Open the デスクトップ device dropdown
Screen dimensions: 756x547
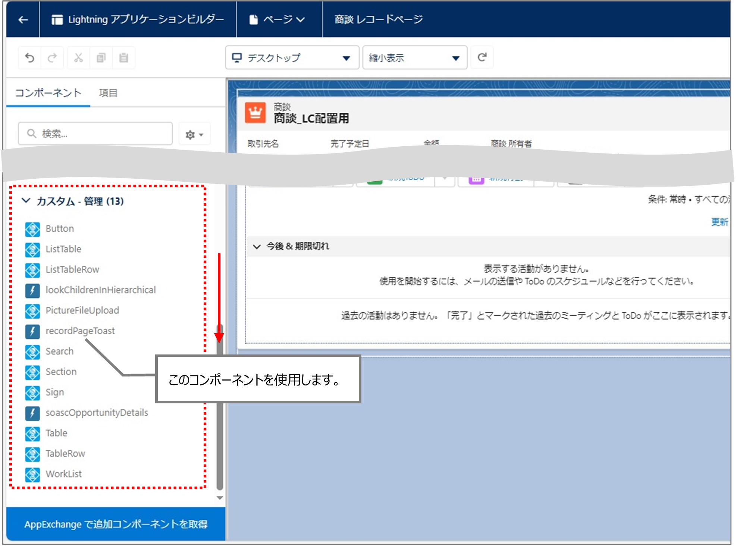point(292,58)
